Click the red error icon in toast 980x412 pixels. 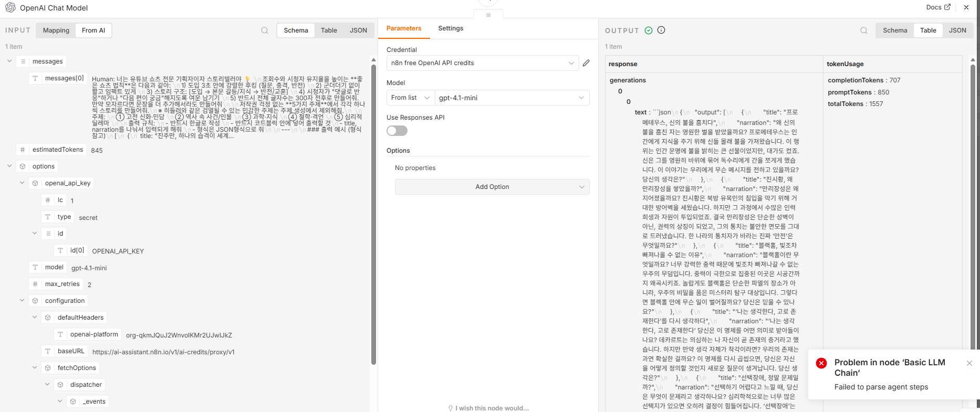(x=821, y=363)
